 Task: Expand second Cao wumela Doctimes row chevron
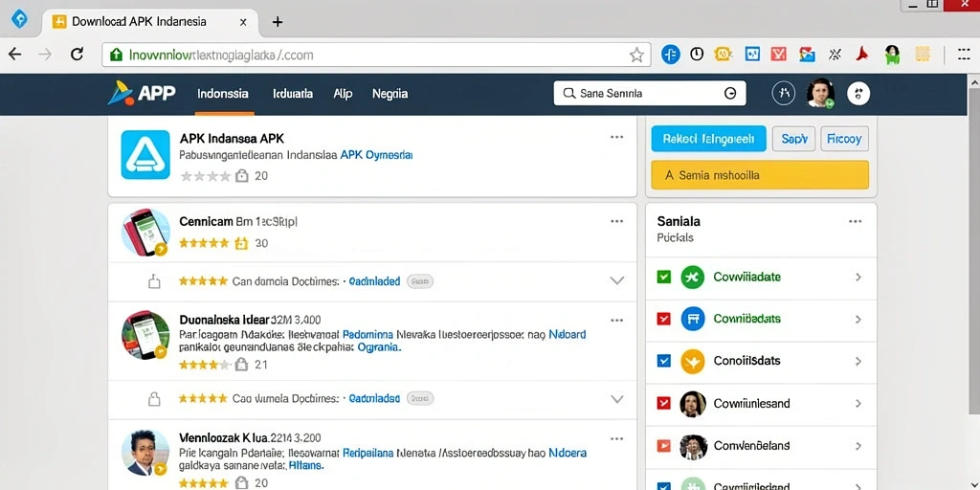tap(617, 398)
